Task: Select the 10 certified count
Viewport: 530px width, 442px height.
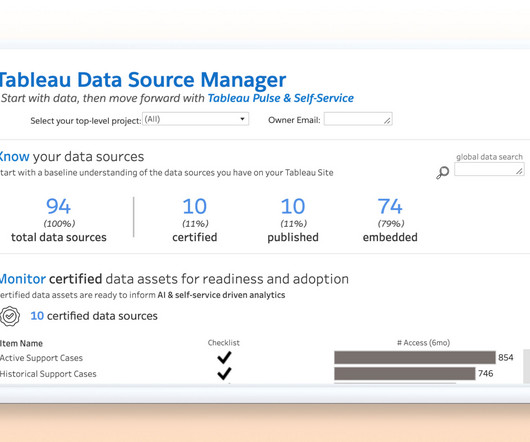Action: coord(195,206)
